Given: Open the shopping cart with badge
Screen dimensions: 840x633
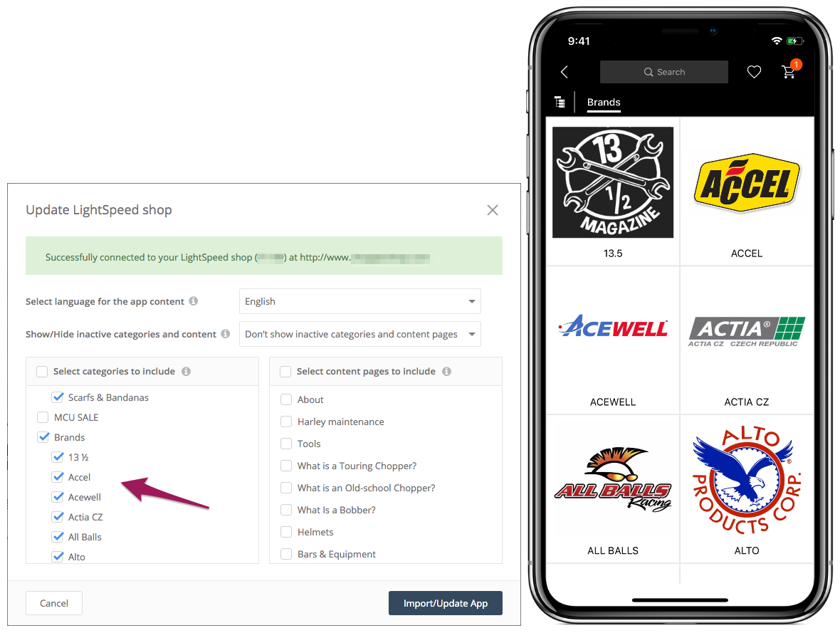Looking at the screenshot, I should coord(789,70).
